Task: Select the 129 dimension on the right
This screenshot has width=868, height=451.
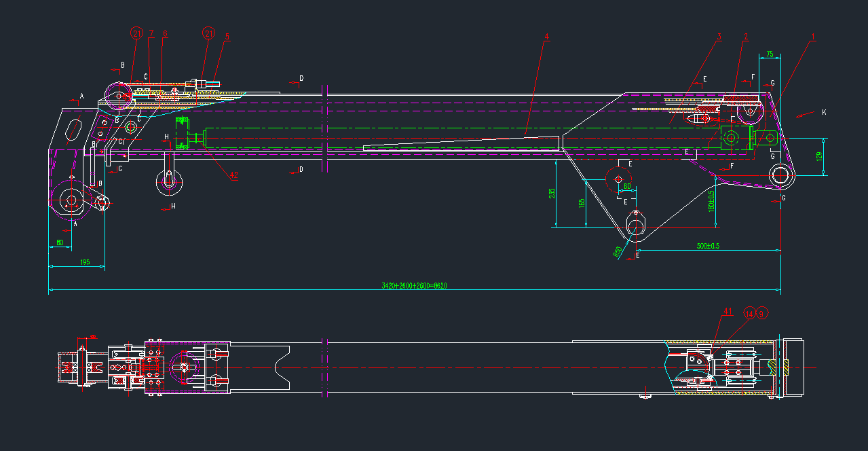Action: pyautogui.click(x=819, y=157)
